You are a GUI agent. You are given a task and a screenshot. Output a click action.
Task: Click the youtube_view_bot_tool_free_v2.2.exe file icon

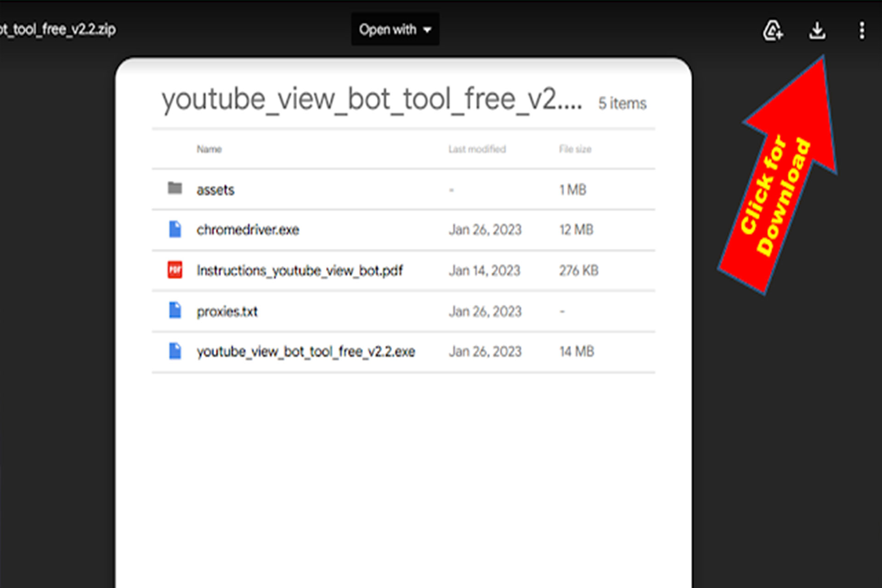[175, 351]
